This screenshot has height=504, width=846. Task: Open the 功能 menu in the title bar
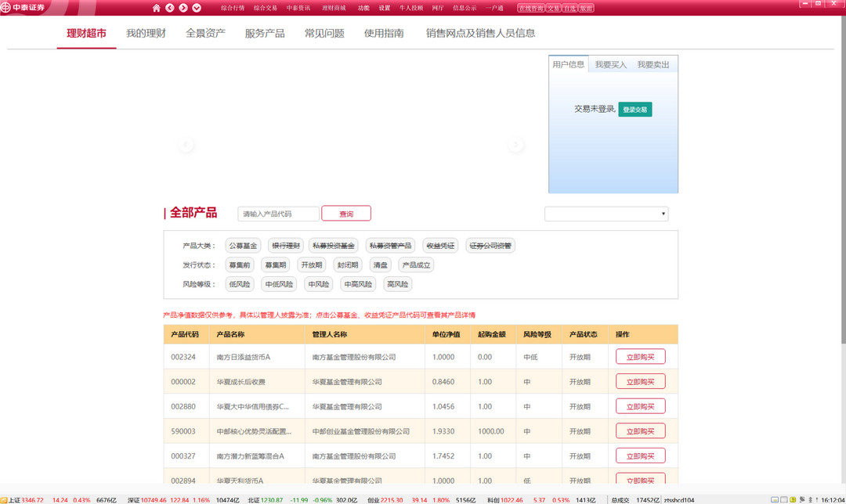click(x=363, y=8)
